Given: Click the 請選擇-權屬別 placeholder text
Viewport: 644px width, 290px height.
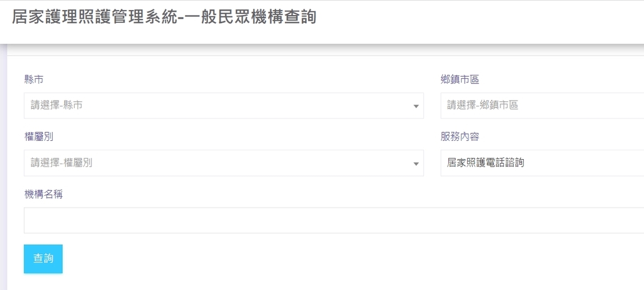Looking at the screenshot, I should (62, 163).
